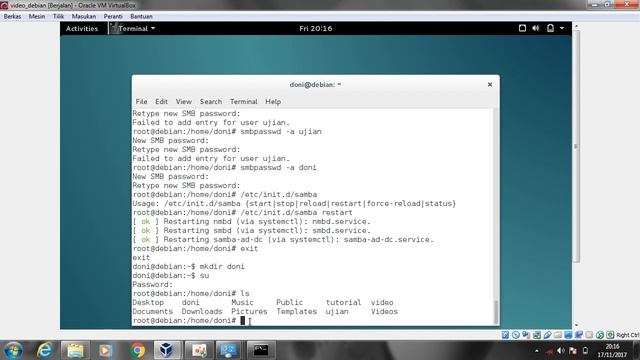Close the doni@debian terminal window
Image resolution: width=640 pixels, height=360 pixels.
490,84
